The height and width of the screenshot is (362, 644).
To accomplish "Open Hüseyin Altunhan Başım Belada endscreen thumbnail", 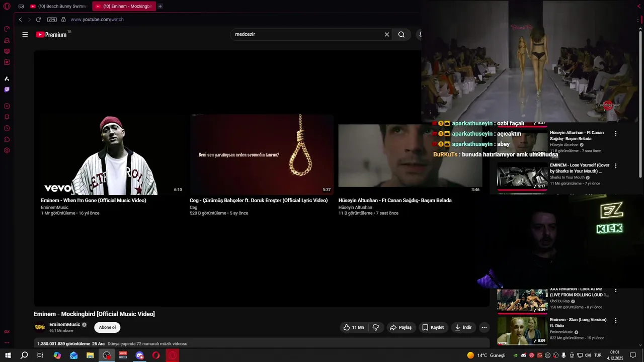I will pyautogui.click(x=410, y=155).
